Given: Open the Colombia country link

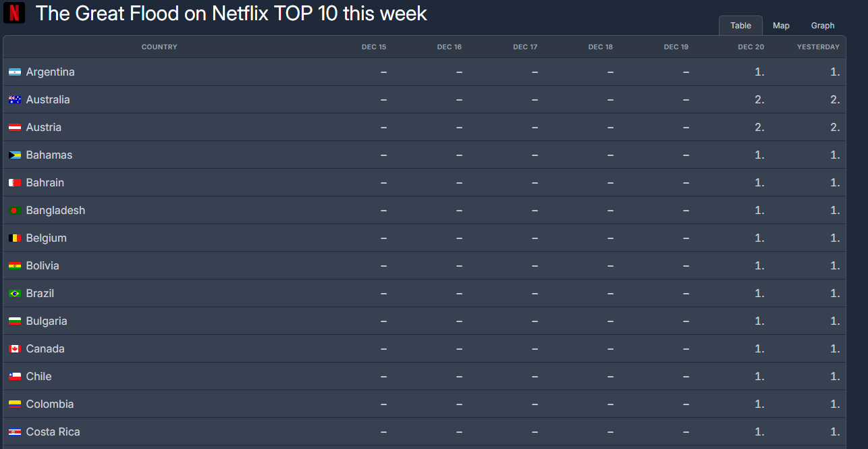Looking at the screenshot, I should pos(50,404).
